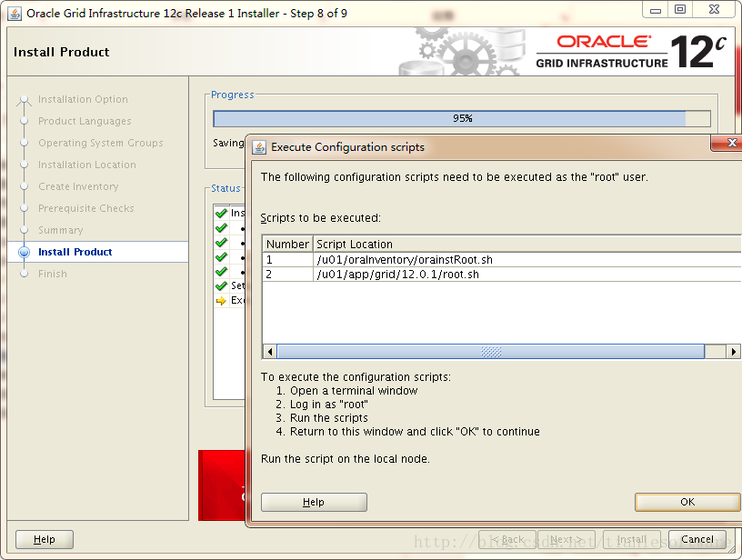Select Installation Option step in sidebar
742x560 pixels.
click(83, 99)
